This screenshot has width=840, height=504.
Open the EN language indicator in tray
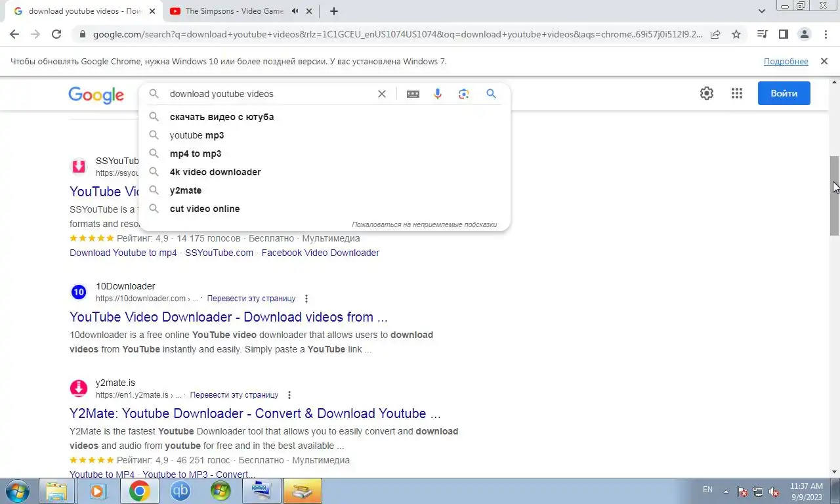coord(707,490)
